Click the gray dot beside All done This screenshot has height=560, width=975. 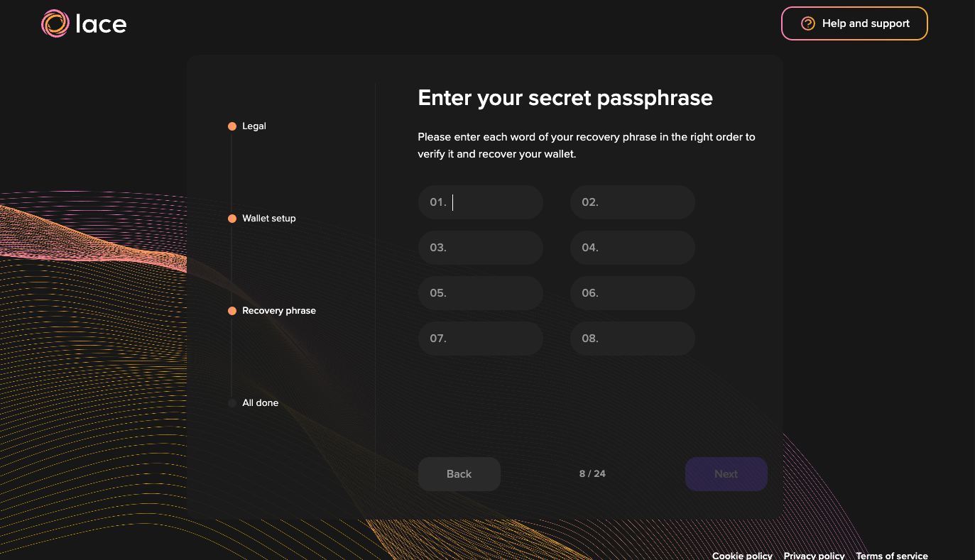click(x=232, y=402)
